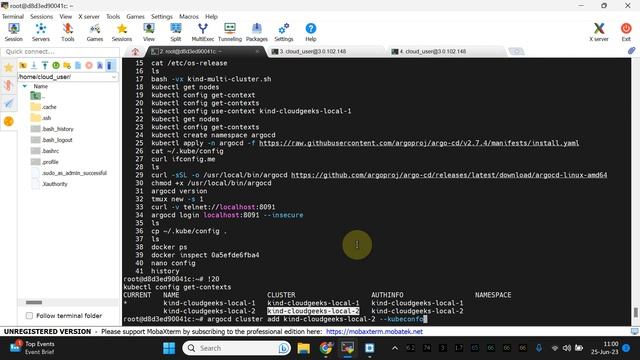640x360 pixels.
Task: Open the Servers toolbar button
Action: 41,32
